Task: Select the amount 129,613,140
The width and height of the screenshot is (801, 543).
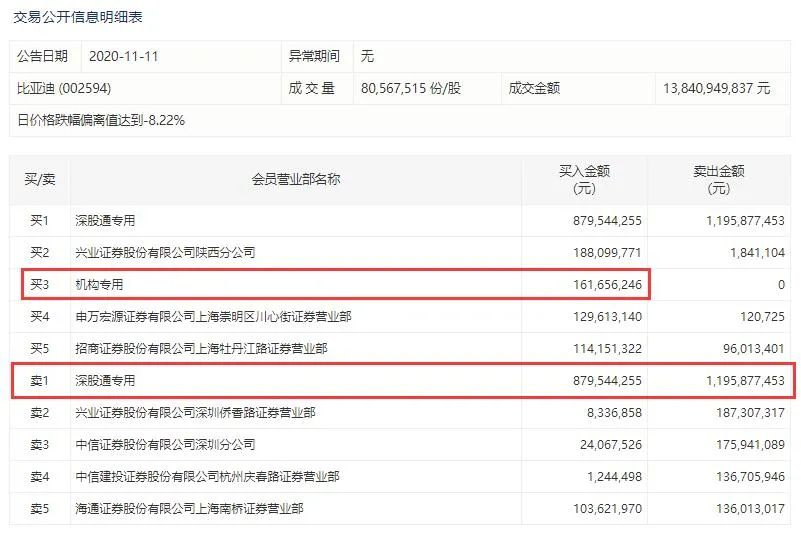Action: click(607, 317)
